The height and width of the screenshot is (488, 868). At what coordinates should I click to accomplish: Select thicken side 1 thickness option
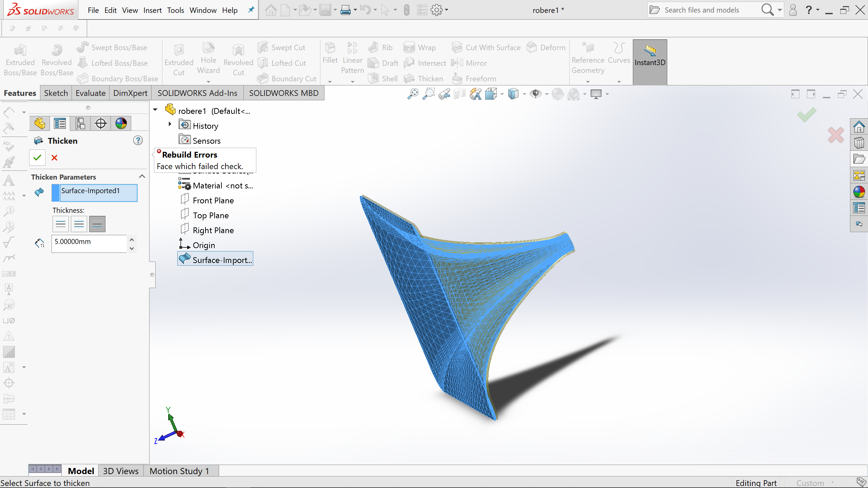(x=61, y=224)
